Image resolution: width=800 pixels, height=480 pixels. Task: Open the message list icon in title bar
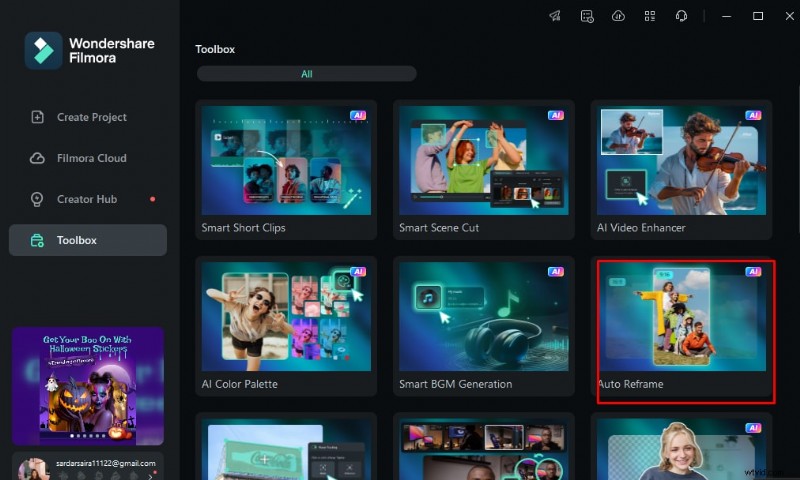pos(587,16)
